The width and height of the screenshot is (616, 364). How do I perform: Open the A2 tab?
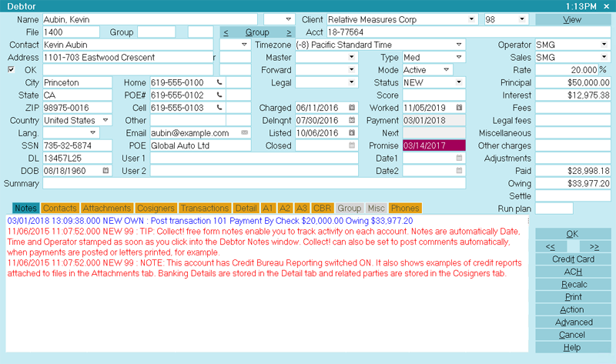285,208
